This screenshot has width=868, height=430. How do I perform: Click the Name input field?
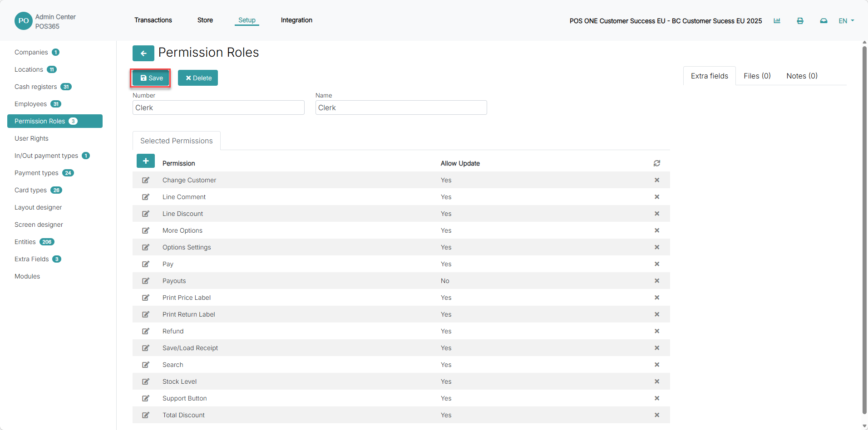point(401,107)
